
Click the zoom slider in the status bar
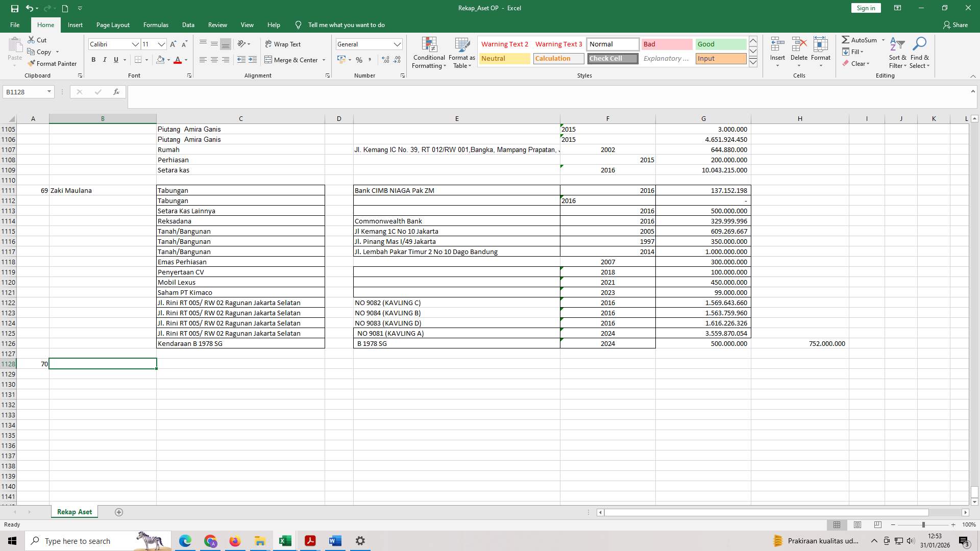(x=923, y=524)
